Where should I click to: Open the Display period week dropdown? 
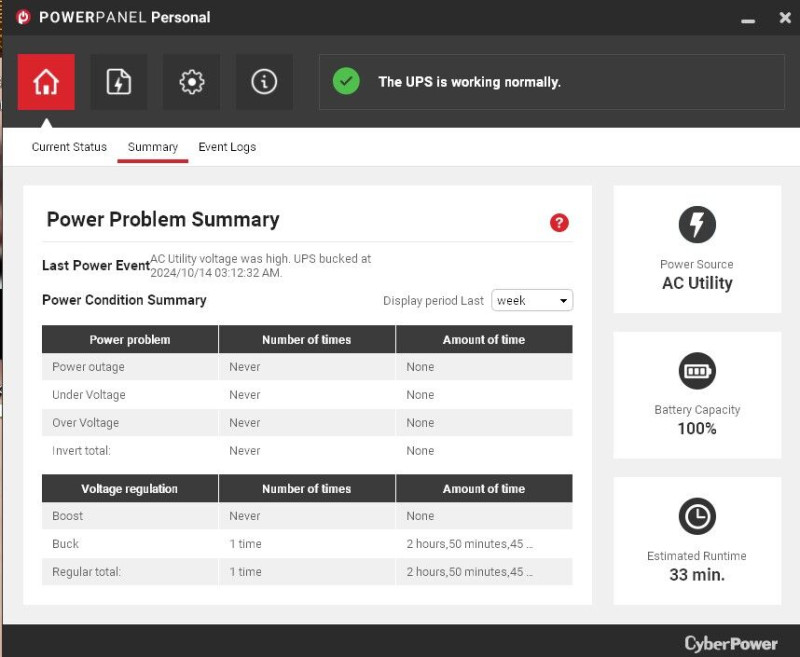click(532, 300)
